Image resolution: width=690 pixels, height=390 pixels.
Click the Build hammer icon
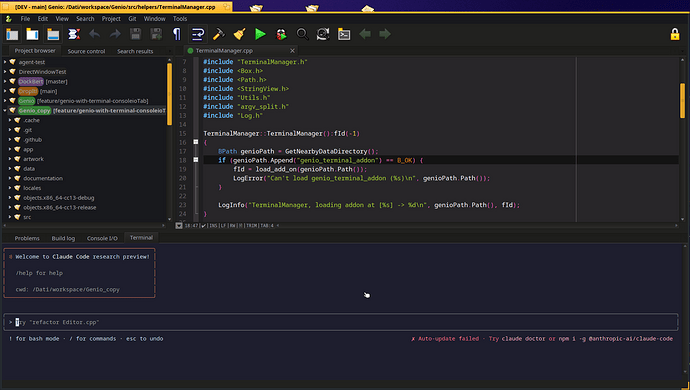[x=219, y=34]
